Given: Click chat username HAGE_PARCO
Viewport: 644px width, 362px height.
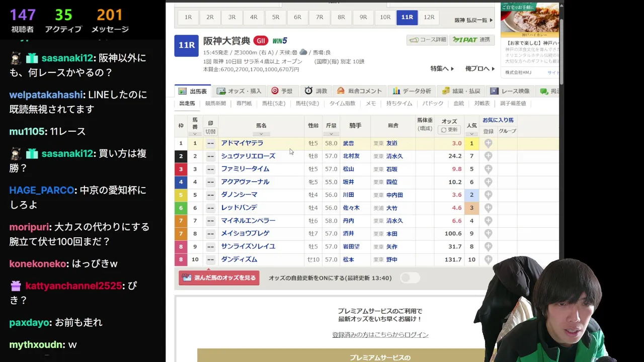Looking at the screenshot, I should coord(42,191).
